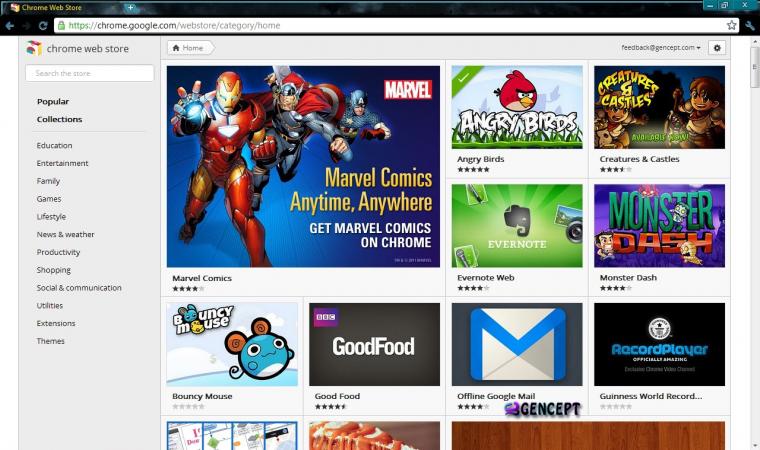Browse the Utilities category

click(50, 305)
